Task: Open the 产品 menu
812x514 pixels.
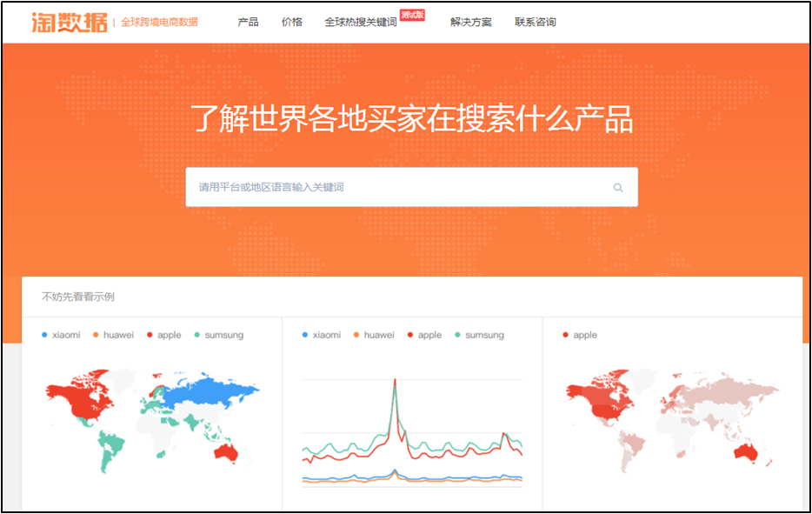Action: point(248,22)
